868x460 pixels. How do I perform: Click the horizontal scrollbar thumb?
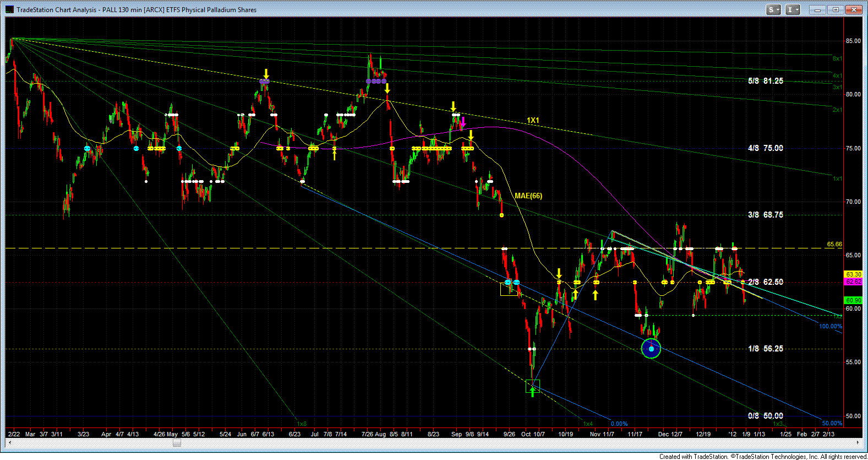176,442
